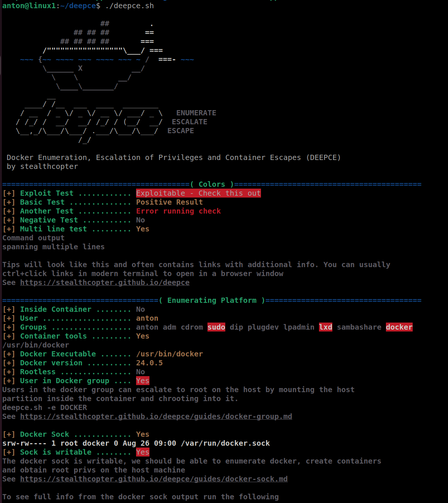Click the 'Multi line test' label

[54, 229]
